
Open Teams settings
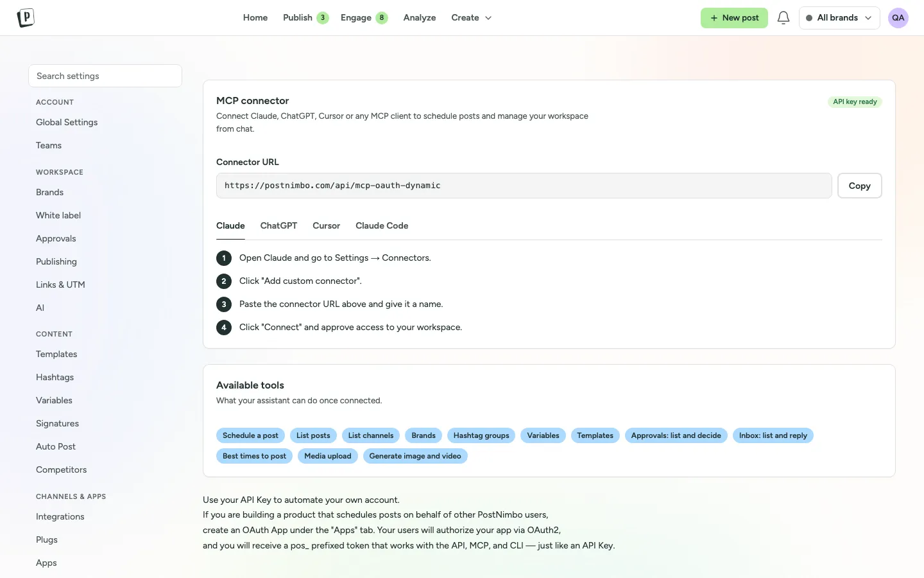pyautogui.click(x=49, y=146)
